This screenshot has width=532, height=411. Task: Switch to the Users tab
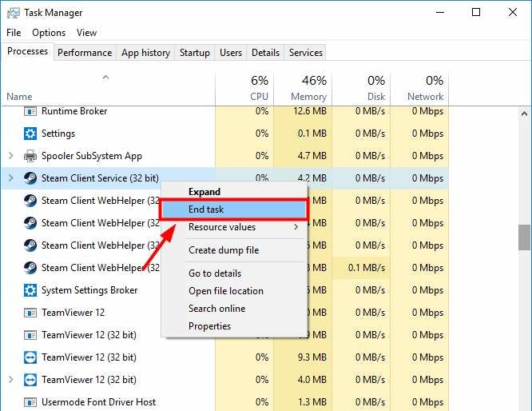[231, 53]
